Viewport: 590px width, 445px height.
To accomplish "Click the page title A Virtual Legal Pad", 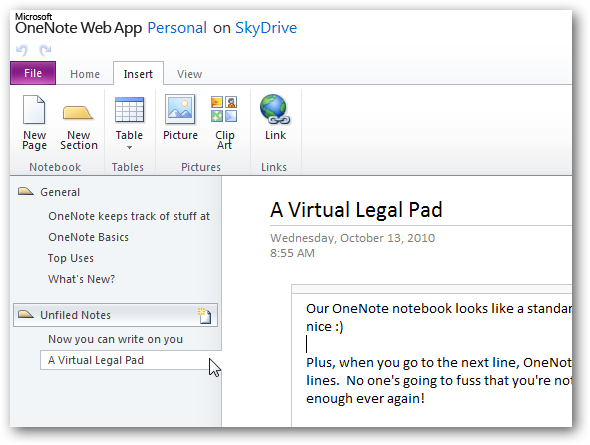I will click(356, 210).
